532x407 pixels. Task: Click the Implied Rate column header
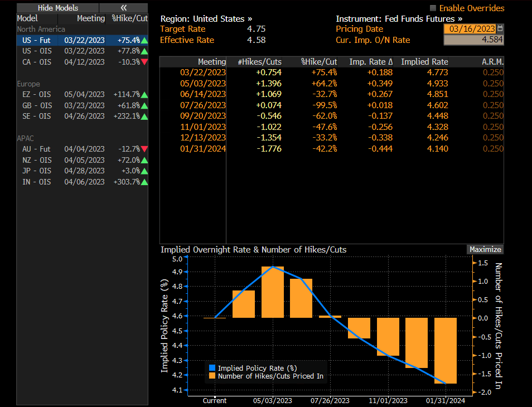click(x=424, y=62)
